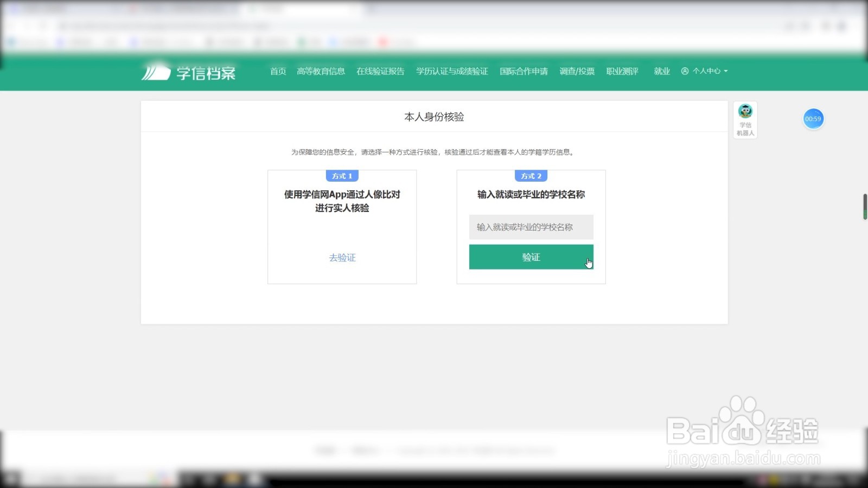Click the 国际合作申请 nav link
The height and width of the screenshot is (488, 868).
pyautogui.click(x=524, y=71)
